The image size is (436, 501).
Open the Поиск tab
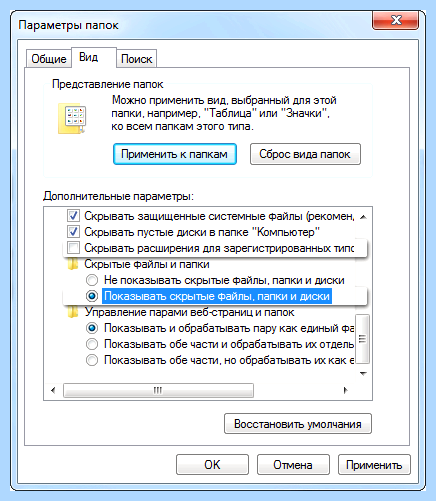pyautogui.click(x=136, y=59)
